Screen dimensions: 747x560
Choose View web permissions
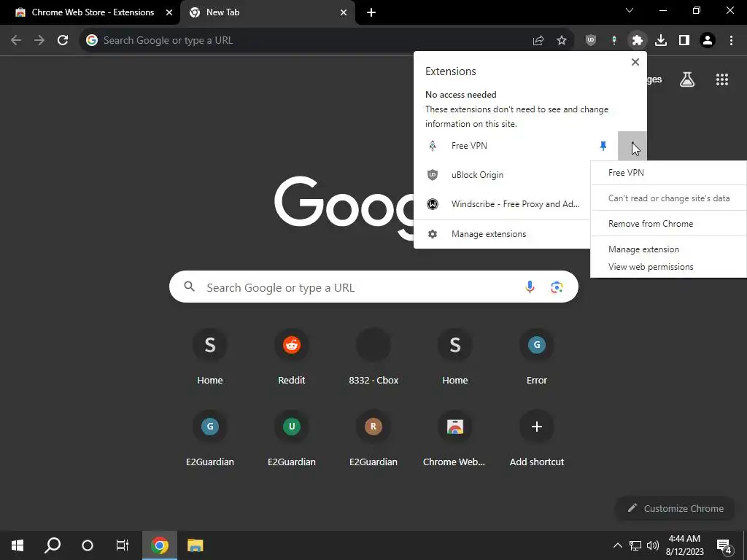point(668,267)
